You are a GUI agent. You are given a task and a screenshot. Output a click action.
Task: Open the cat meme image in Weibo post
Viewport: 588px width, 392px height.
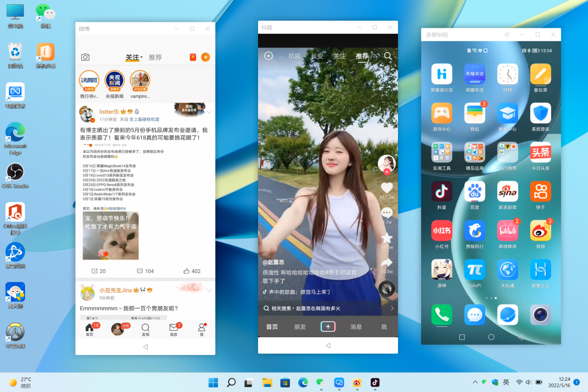[x=111, y=236]
